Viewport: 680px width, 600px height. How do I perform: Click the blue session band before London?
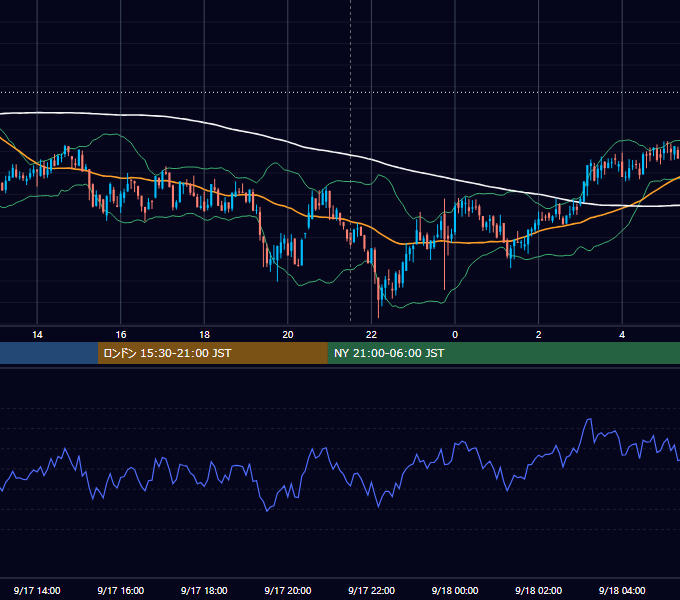tap(49, 353)
